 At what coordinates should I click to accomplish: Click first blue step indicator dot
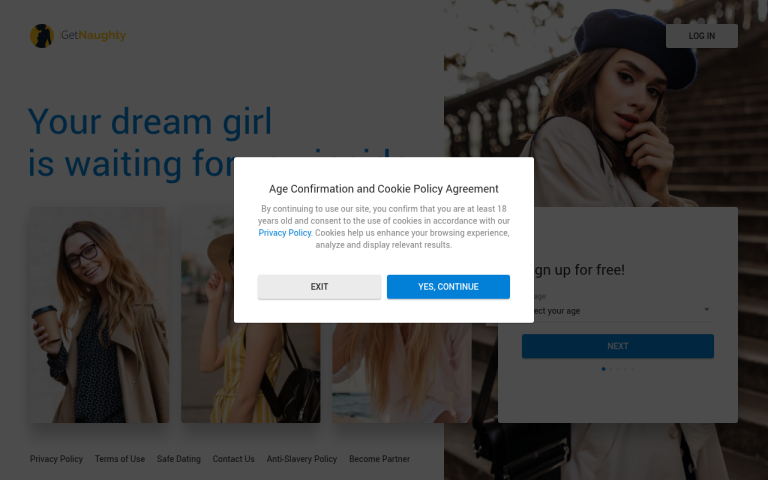(x=603, y=369)
